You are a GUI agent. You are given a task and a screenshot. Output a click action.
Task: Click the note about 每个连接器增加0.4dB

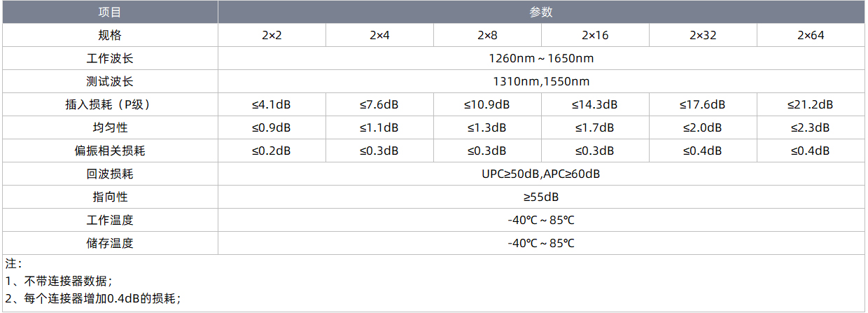click(x=92, y=298)
